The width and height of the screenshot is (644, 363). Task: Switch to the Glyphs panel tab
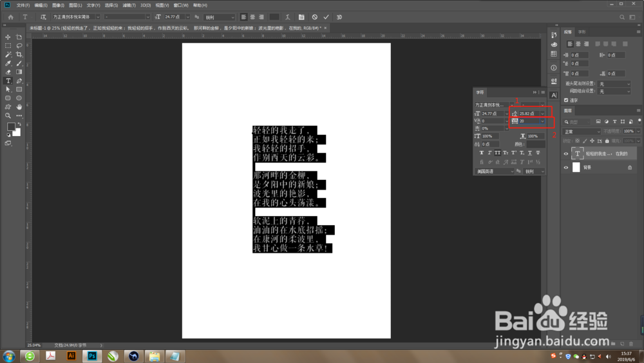point(582,32)
